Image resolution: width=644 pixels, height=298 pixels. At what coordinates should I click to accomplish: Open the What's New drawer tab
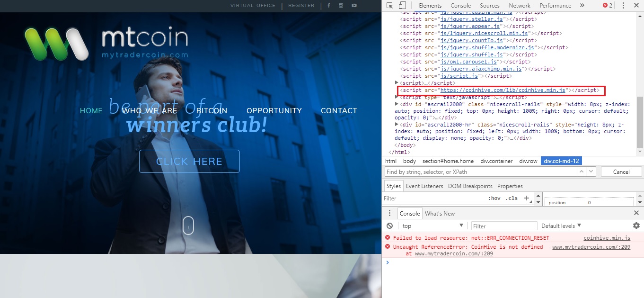(440, 214)
